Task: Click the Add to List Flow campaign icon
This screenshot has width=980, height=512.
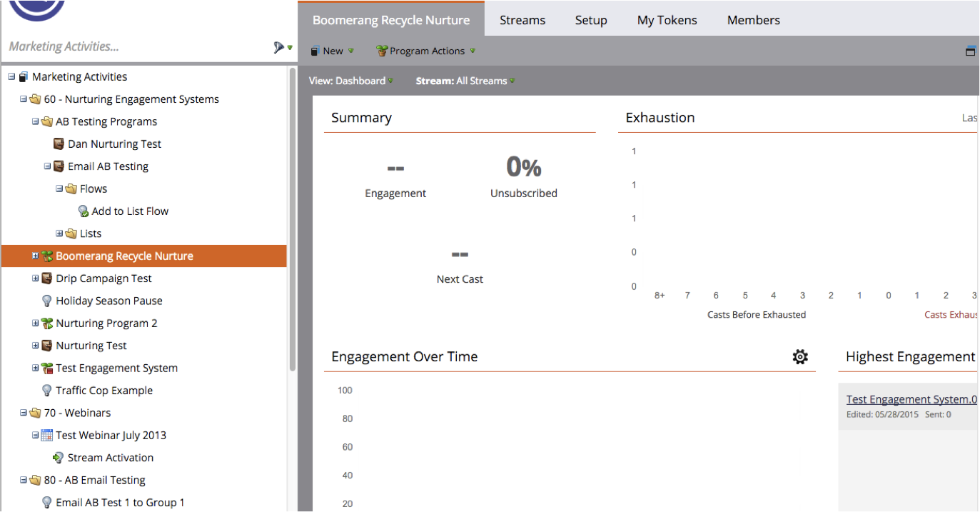Action: click(83, 211)
